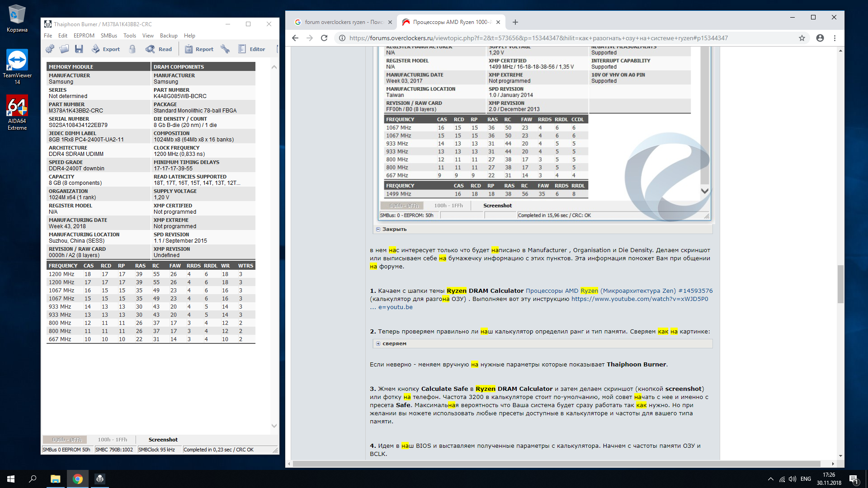Click the browser address bar URL

click(x=538, y=38)
